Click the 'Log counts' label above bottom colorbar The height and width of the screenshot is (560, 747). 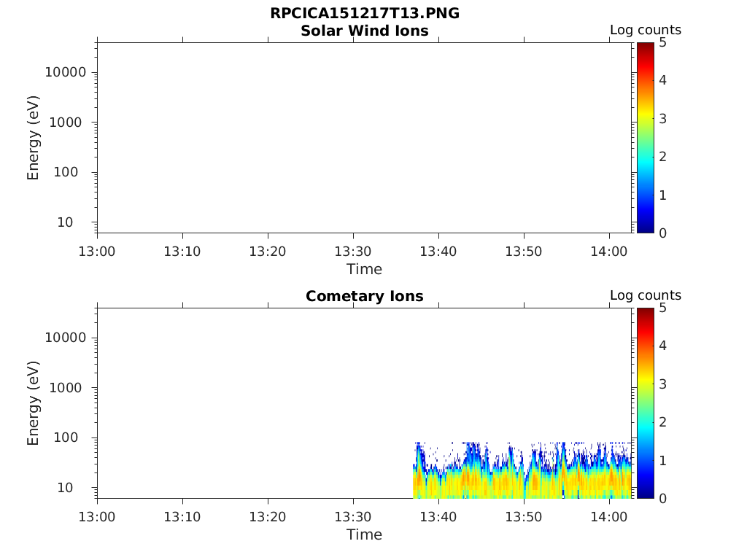point(646,295)
